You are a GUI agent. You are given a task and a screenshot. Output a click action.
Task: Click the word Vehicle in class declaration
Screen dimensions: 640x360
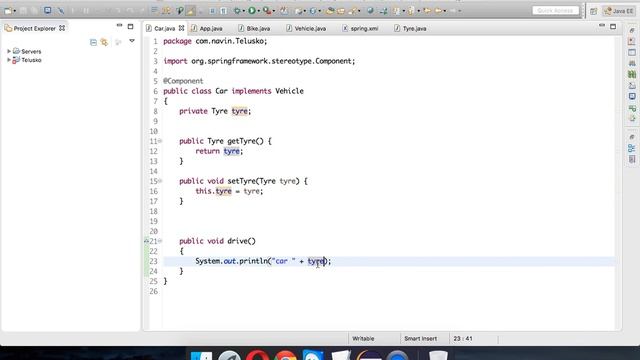(x=289, y=91)
